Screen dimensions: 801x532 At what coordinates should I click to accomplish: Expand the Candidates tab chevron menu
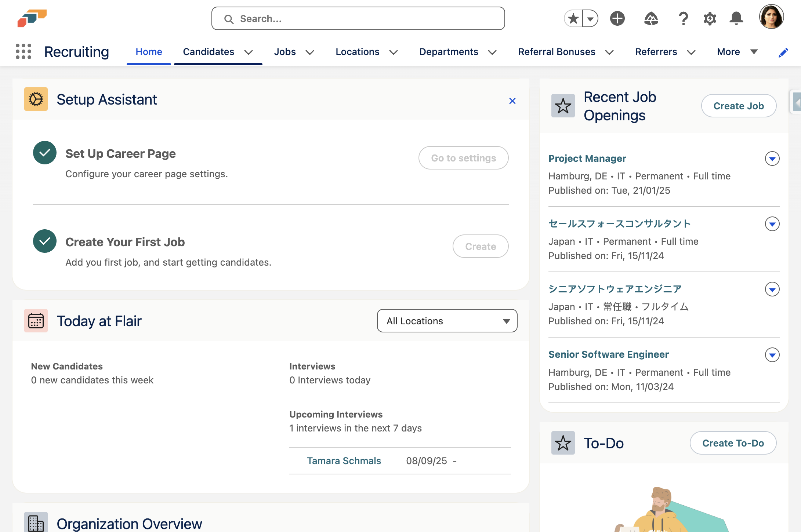click(249, 52)
